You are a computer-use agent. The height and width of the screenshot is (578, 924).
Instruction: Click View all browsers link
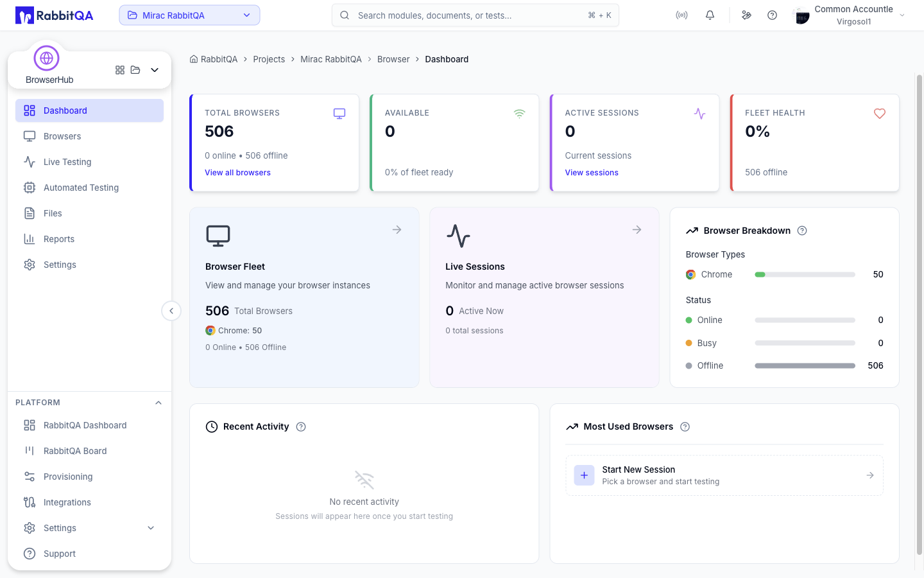tap(237, 173)
